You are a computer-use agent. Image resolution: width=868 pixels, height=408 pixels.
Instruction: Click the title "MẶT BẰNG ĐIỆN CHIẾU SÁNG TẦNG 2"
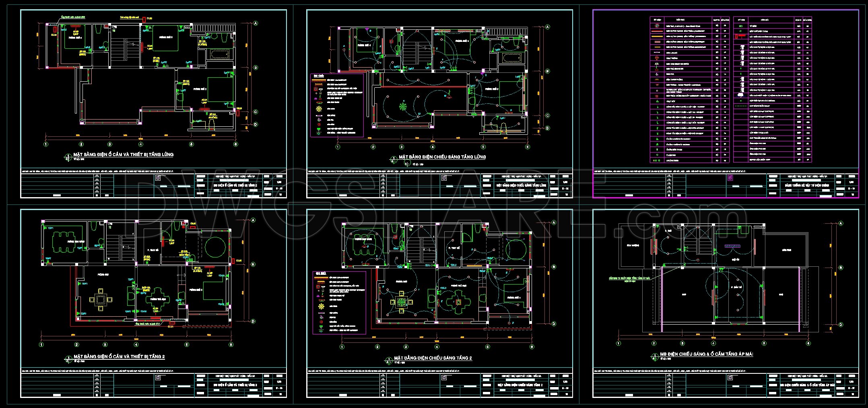[x=433, y=358]
